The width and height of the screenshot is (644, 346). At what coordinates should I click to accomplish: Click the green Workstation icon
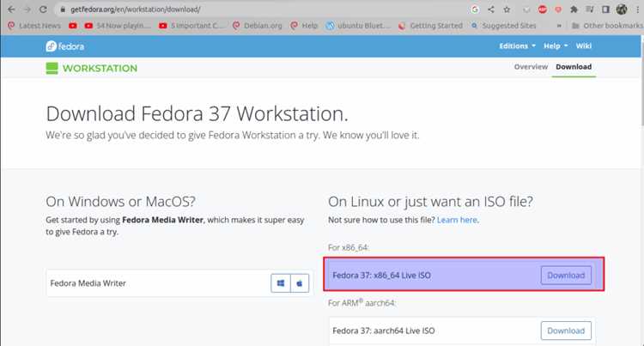point(52,68)
